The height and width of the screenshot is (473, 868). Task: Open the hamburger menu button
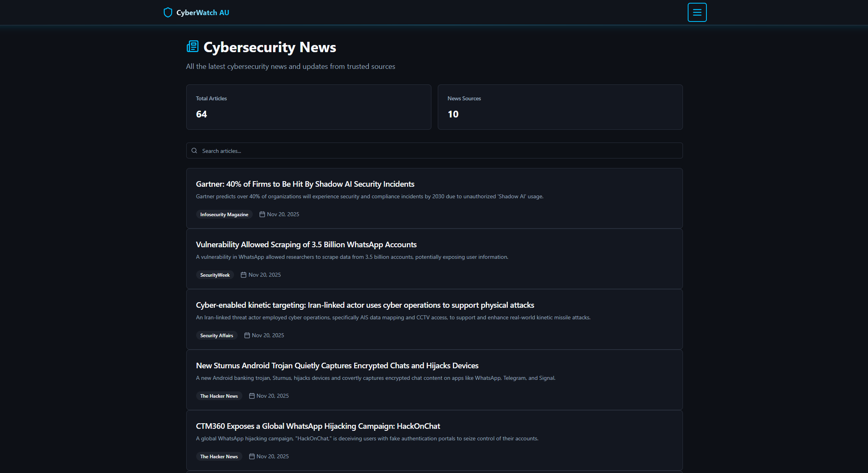pyautogui.click(x=697, y=12)
